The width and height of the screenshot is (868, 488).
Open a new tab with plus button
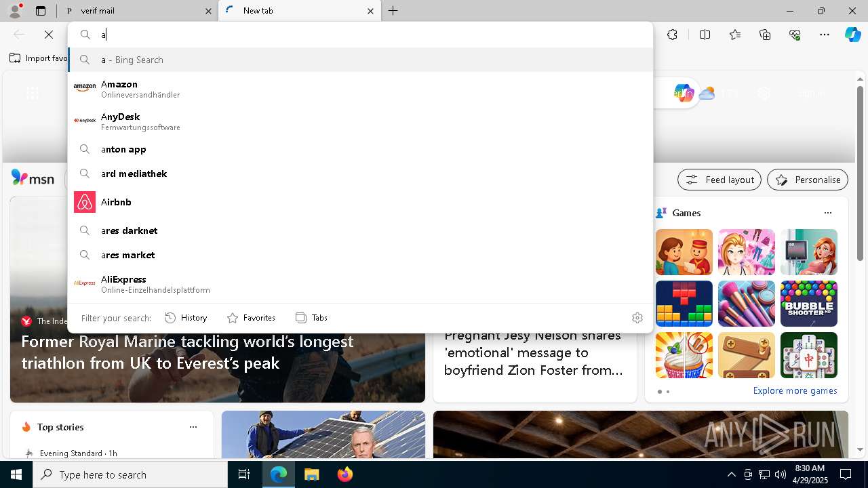393,11
